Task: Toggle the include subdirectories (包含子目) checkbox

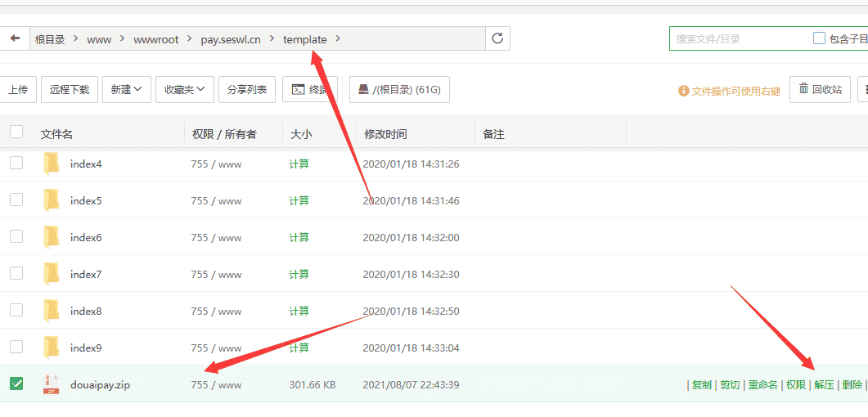Action: tap(819, 38)
